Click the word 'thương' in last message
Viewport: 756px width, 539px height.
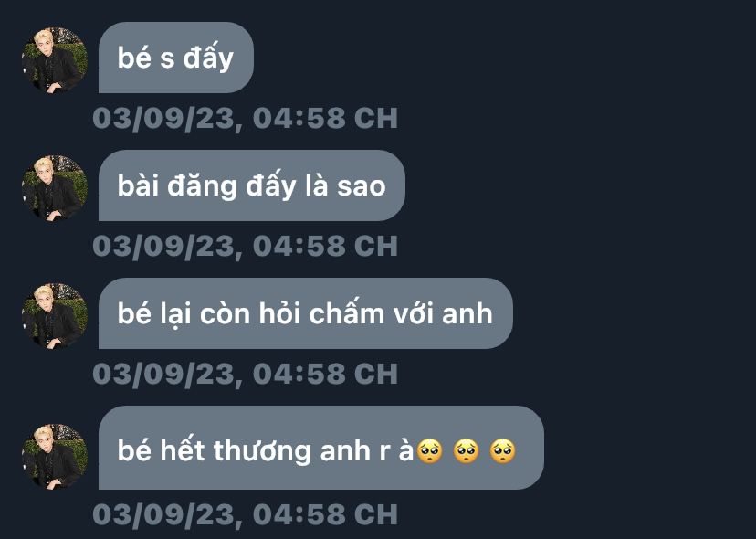262,451
